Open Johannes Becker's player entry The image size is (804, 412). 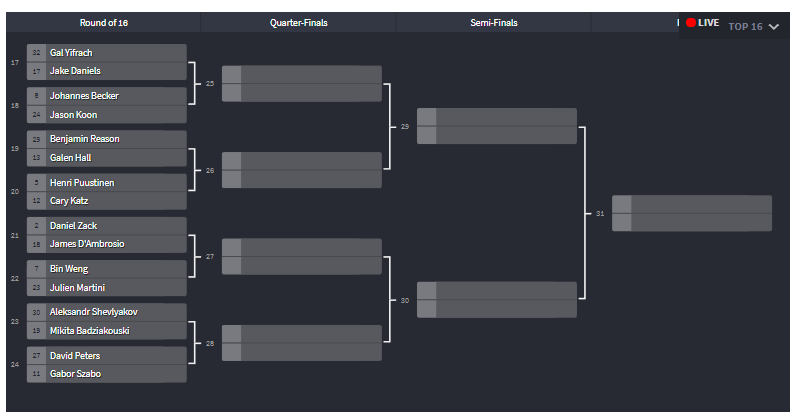click(x=115, y=96)
